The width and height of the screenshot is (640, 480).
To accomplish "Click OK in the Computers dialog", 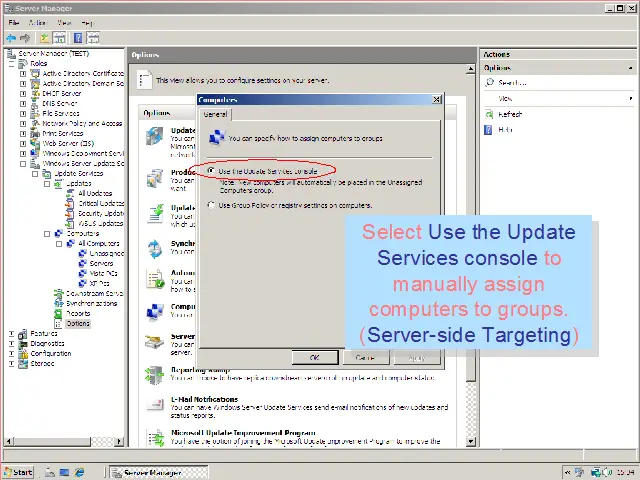I will pyautogui.click(x=315, y=358).
